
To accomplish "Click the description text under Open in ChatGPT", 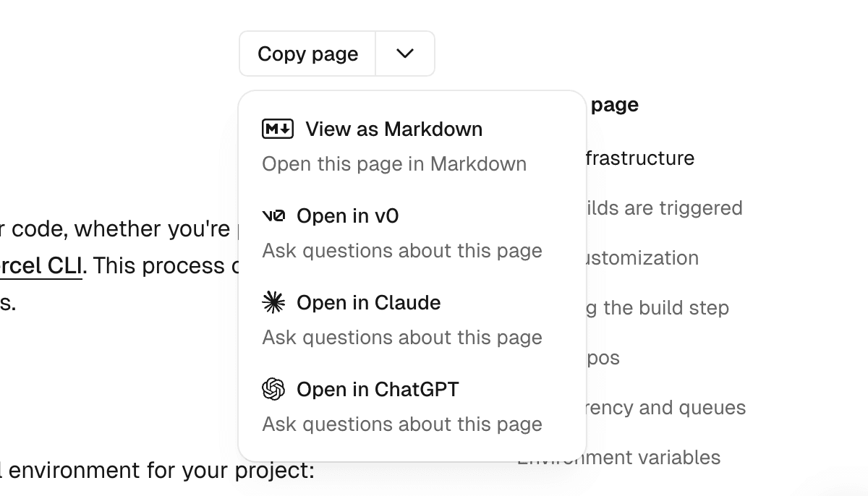I will pyautogui.click(x=402, y=424).
